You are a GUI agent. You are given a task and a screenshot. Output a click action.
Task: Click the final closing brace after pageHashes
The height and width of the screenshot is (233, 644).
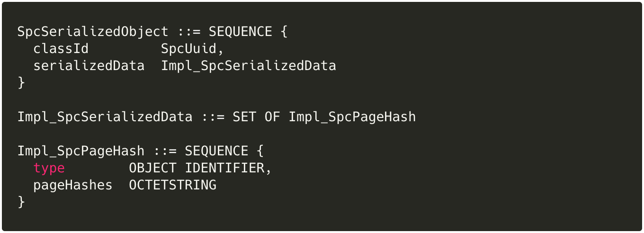[x=21, y=202]
